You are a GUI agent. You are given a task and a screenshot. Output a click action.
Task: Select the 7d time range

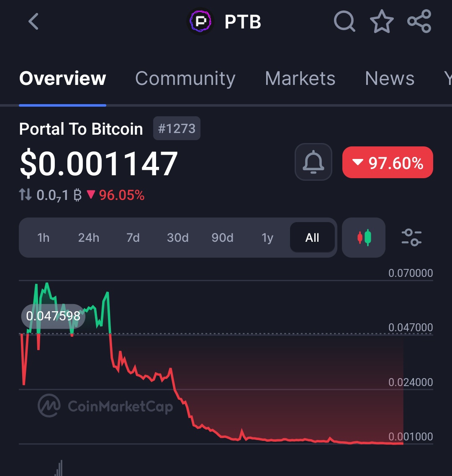[133, 238]
